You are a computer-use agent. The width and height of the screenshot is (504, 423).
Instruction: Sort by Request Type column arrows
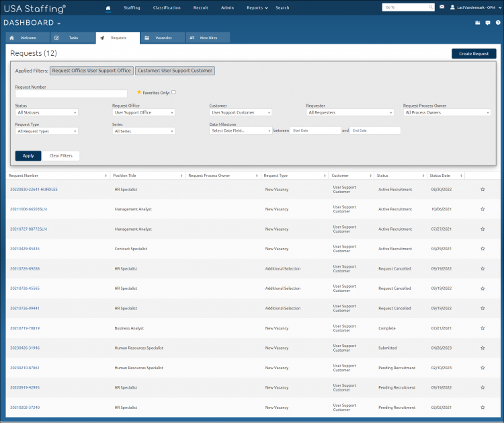(325, 176)
